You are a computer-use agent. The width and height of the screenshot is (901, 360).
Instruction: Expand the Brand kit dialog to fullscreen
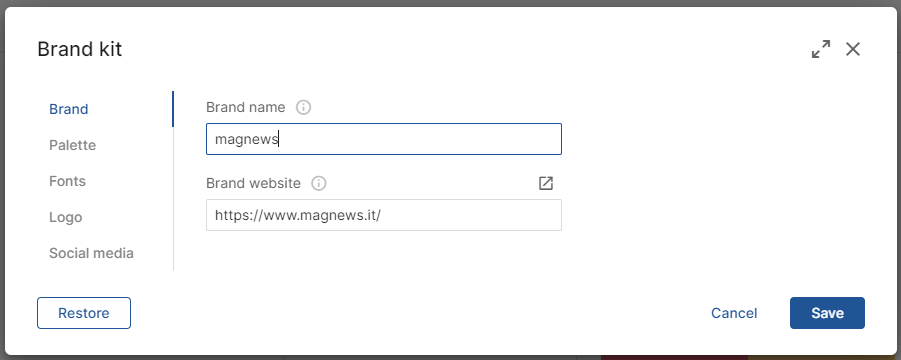pyautogui.click(x=821, y=49)
